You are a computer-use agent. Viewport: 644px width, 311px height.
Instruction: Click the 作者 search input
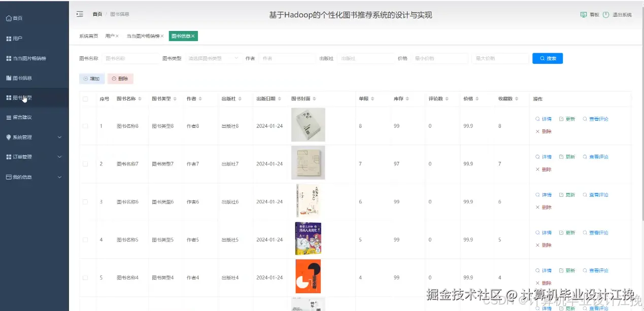tap(287, 58)
